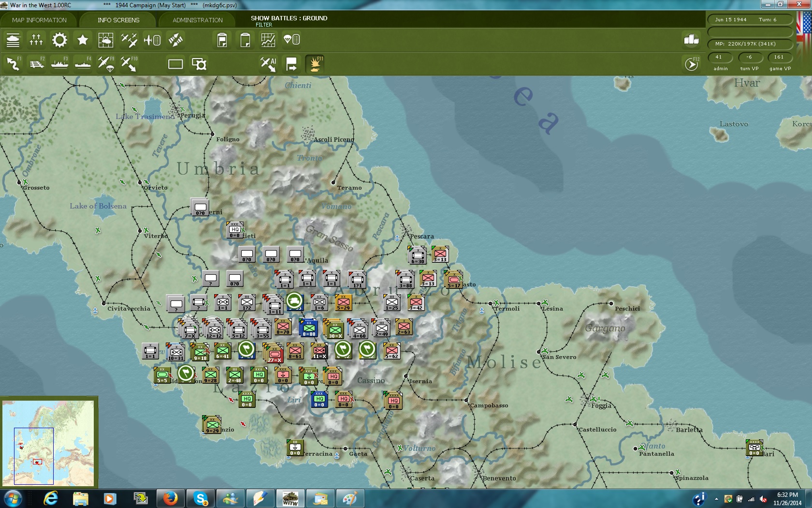The width and height of the screenshot is (812, 508).
Task: Open the plane with list icon
Action: [x=152, y=40]
